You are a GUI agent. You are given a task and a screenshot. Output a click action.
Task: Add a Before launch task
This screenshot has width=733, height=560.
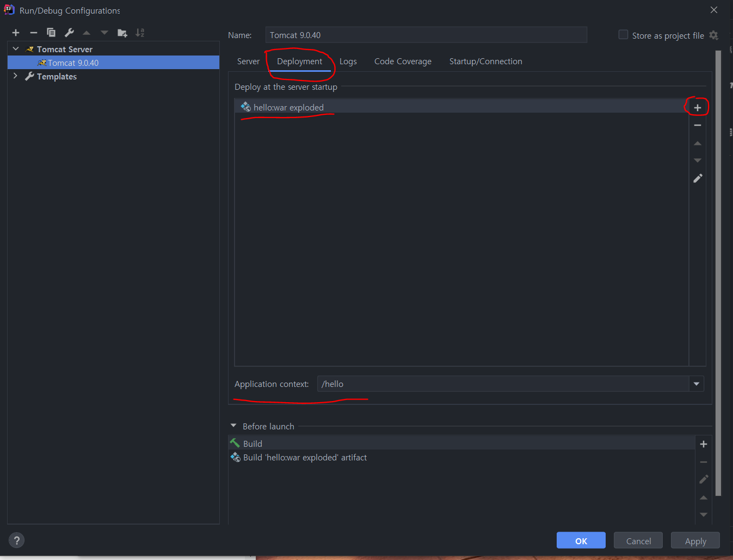(x=704, y=444)
